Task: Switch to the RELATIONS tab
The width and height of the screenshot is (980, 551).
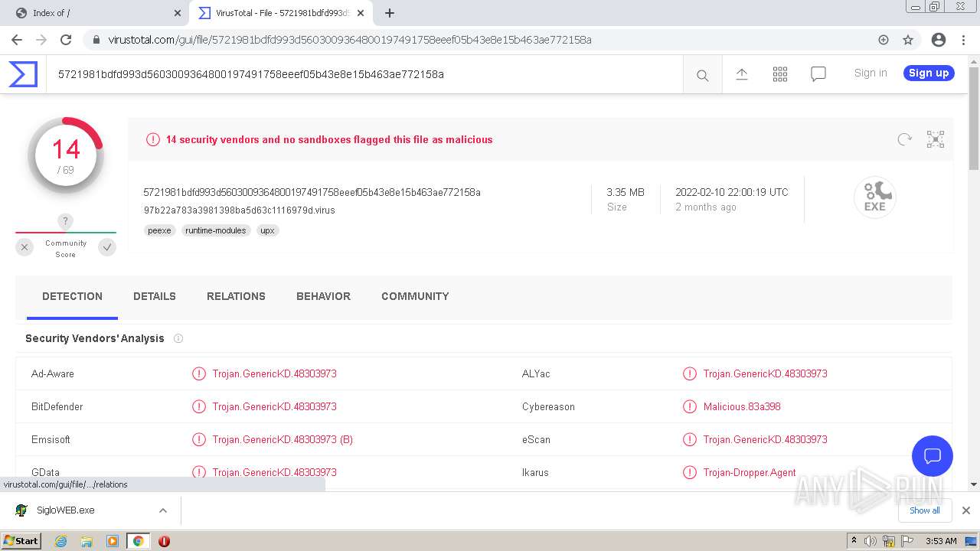Action: 236,296
